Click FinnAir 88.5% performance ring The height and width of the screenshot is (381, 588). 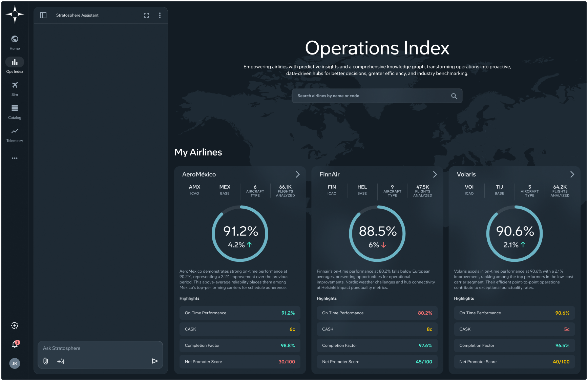tap(377, 234)
